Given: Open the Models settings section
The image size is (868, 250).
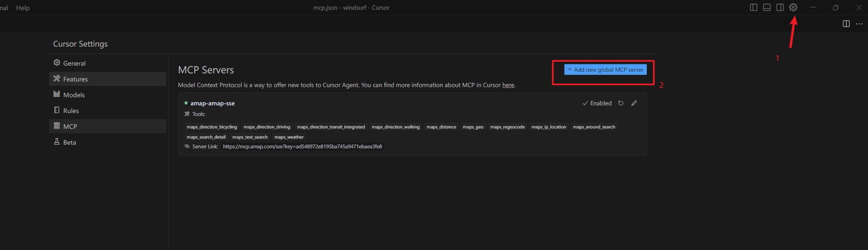Looking at the screenshot, I should (108, 95).
